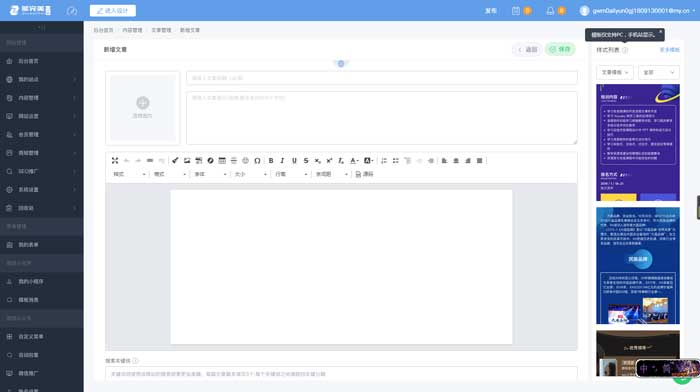Image resolution: width=700 pixels, height=392 pixels.
Task: Justify text alignment
Action: (x=479, y=161)
